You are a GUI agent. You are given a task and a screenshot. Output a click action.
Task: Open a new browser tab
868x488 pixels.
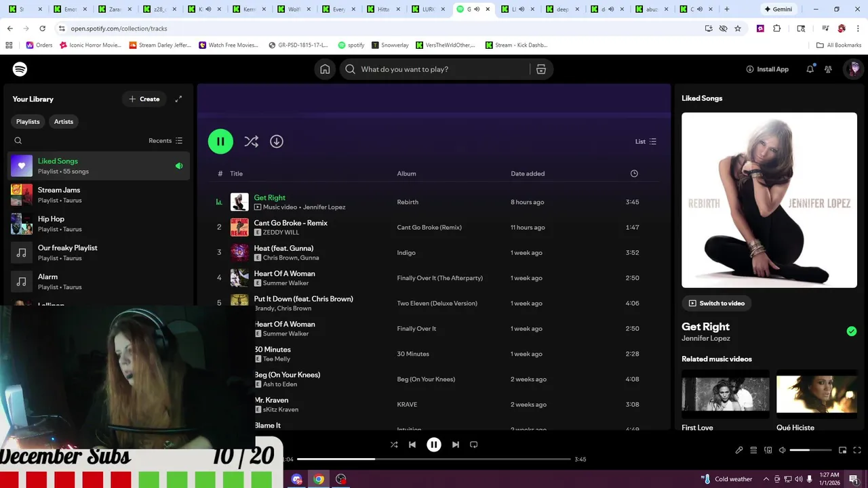[727, 9]
